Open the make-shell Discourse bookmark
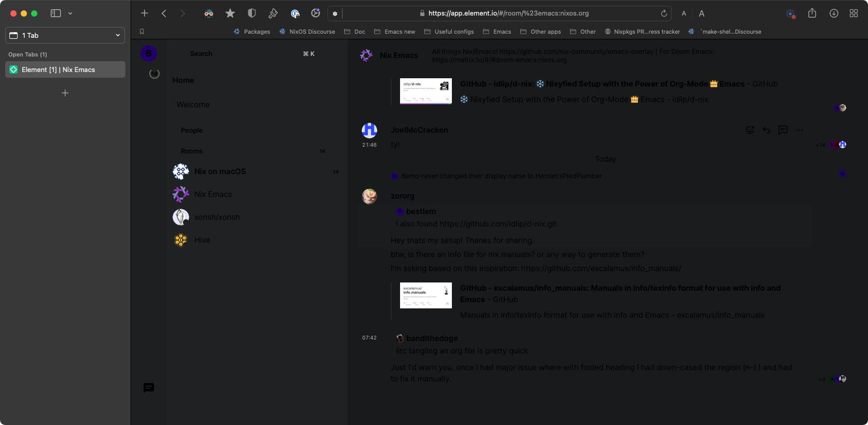The width and height of the screenshot is (868, 425). 725,32
